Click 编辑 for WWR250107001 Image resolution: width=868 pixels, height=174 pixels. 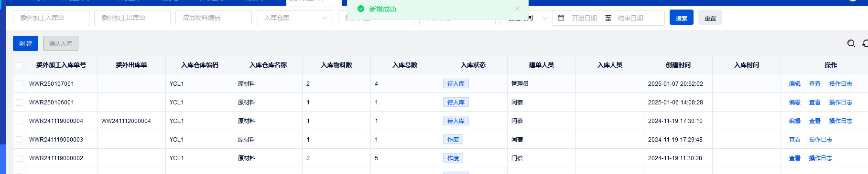pyautogui.click(x=795, y=84)
